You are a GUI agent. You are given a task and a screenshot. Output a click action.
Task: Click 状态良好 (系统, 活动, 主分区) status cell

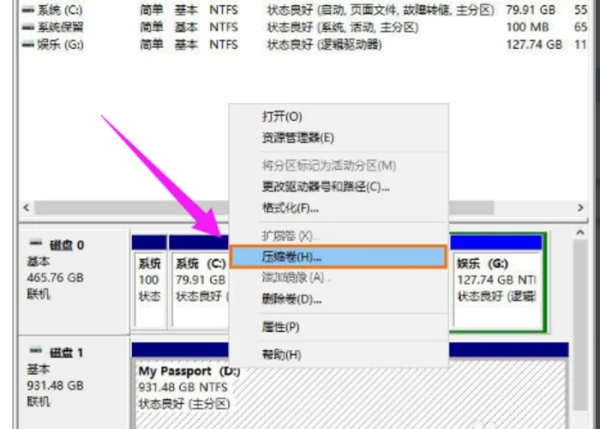pyautogui.click(x=343, y=28)
